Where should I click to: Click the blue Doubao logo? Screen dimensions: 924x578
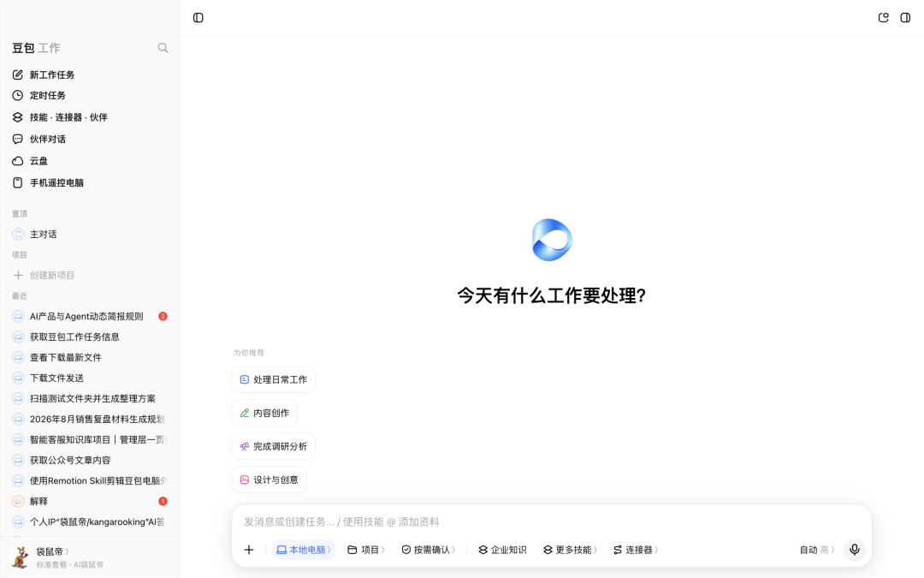tap(552, 240)
